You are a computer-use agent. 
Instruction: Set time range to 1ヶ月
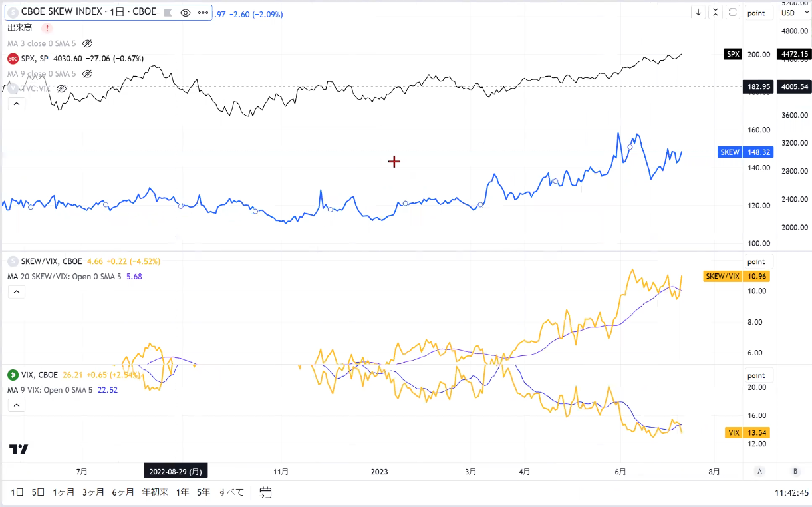point(63,492)
